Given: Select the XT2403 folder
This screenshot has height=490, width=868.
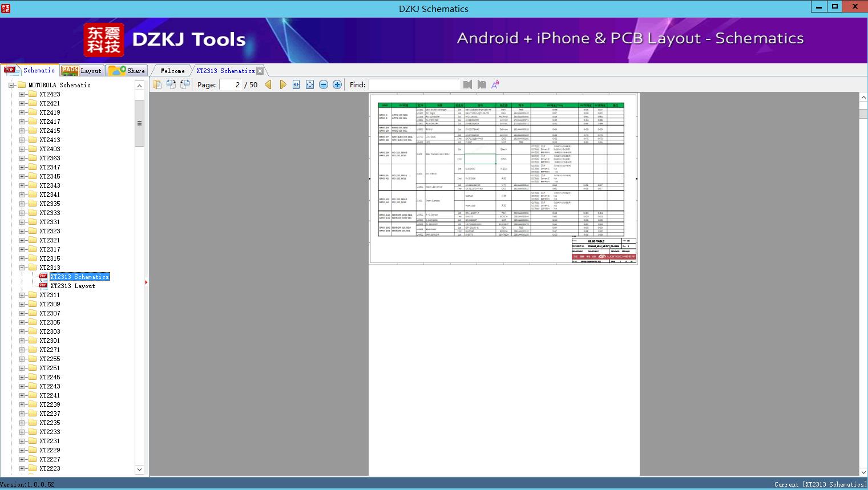Looking at the screenshot, I should [x=50, y=149].
